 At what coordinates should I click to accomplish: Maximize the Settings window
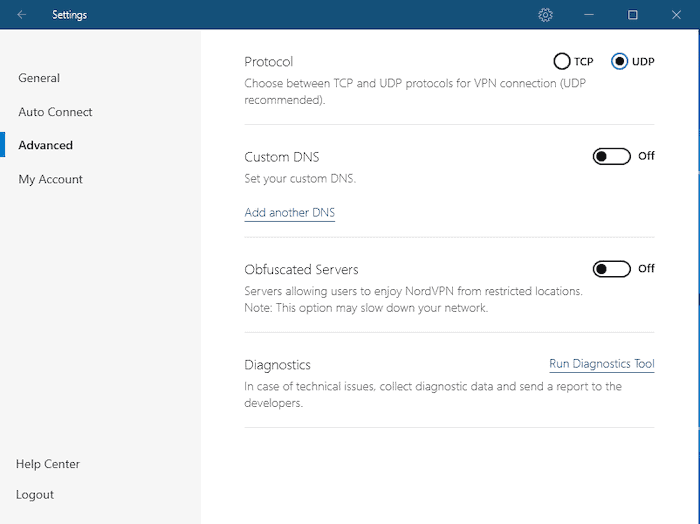pos(633,15)
